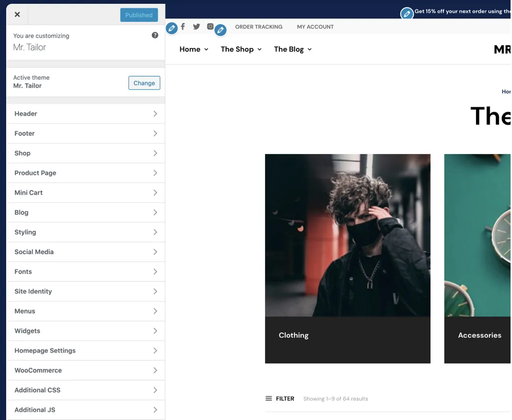Click the Change theme button

pos(144,83)
